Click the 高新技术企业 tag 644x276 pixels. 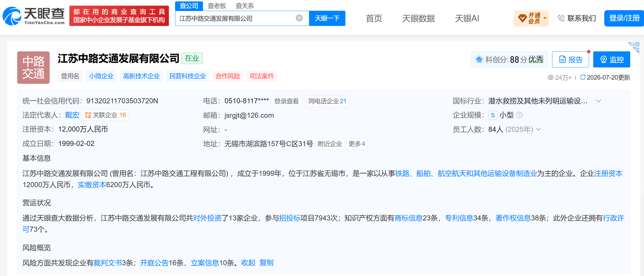[x=141, y=76]
